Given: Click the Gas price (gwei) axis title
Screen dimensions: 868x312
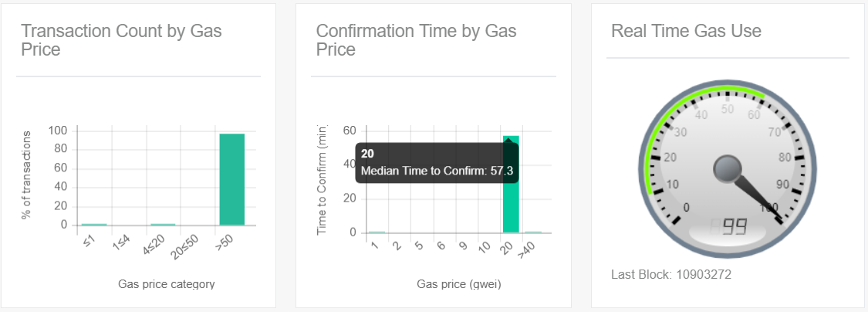Looking at the screenshot, I should pos(459,284).
